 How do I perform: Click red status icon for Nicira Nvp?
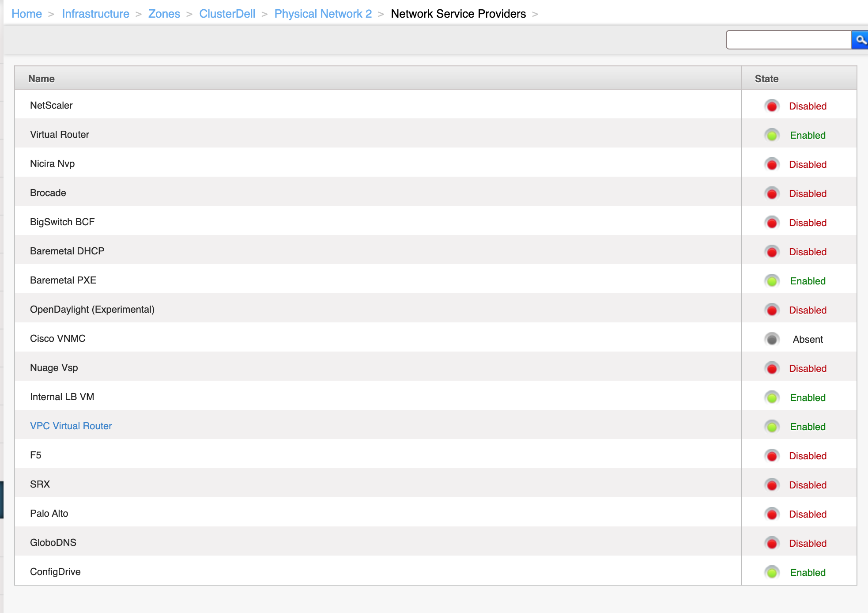[x=772, y=164]
